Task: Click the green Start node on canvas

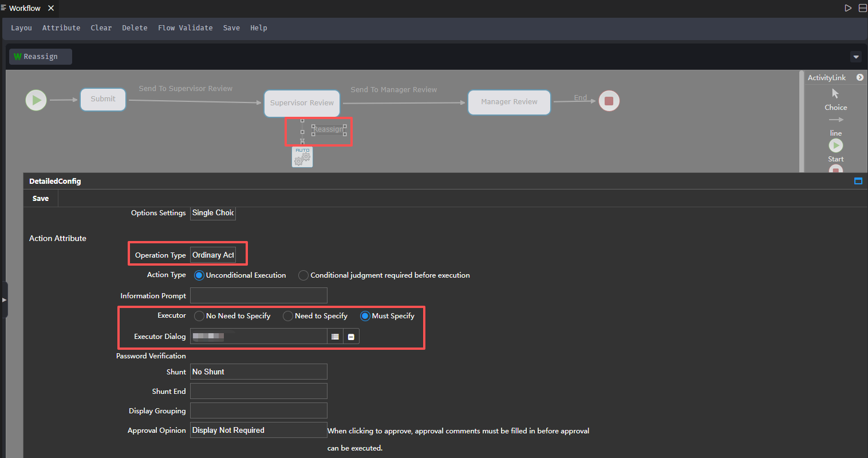Action: (36, 100)
